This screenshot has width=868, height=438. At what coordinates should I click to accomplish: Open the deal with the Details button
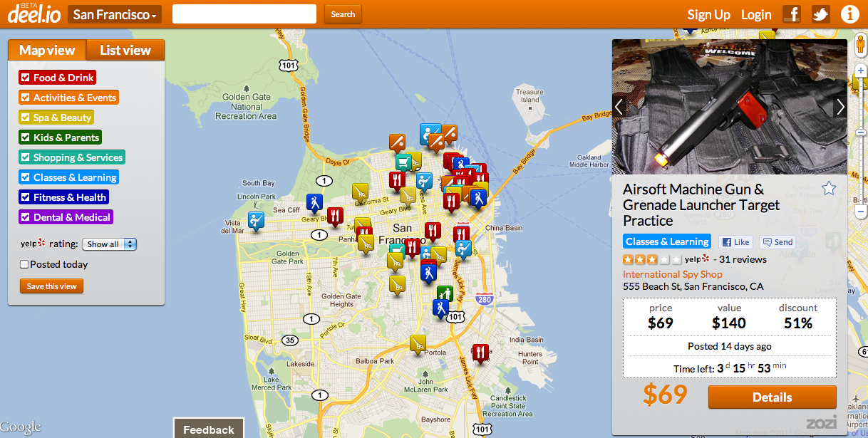(772, 397)
